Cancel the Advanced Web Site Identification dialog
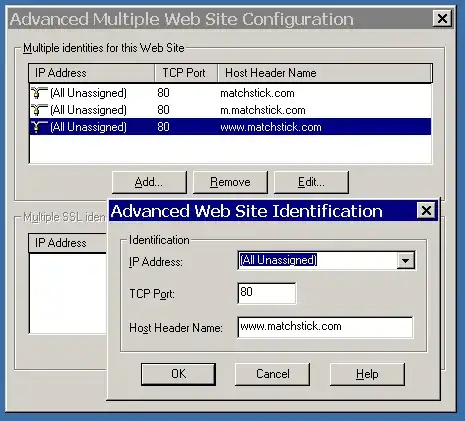 [272, 374]
